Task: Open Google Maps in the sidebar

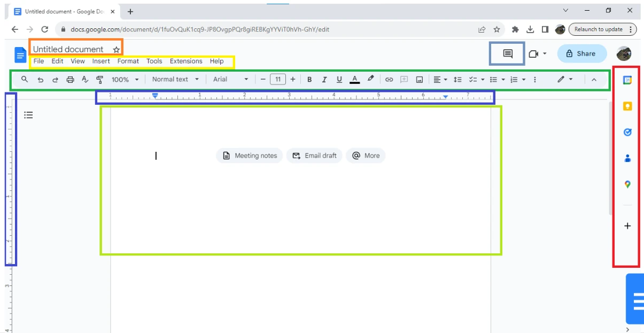Action: pos(626,184)
